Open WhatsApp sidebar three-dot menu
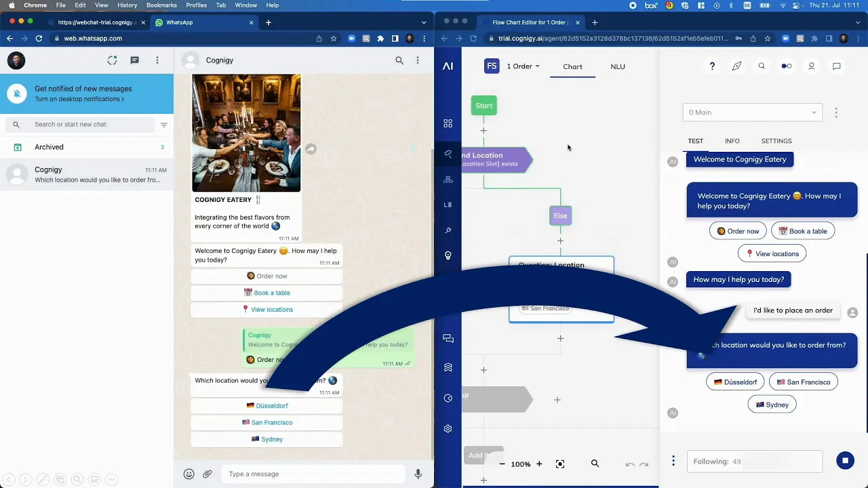Screen dimensions: 868x488 (x=157, y=60)
